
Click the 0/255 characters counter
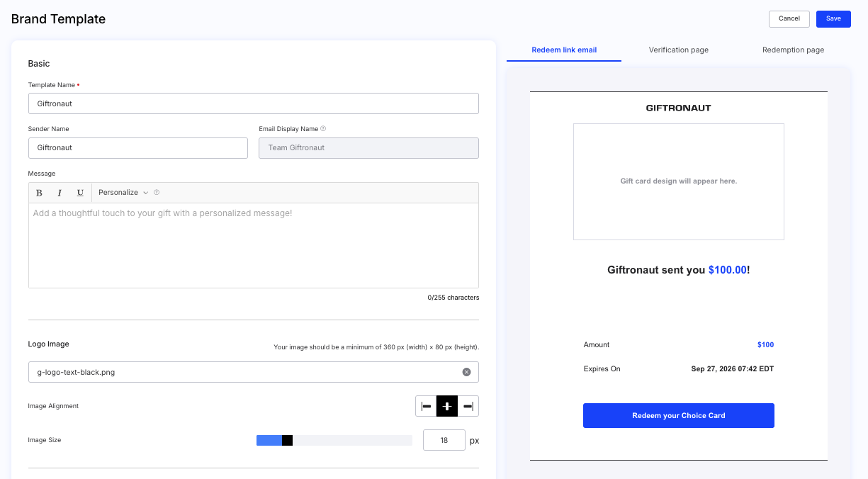point(453,298)
